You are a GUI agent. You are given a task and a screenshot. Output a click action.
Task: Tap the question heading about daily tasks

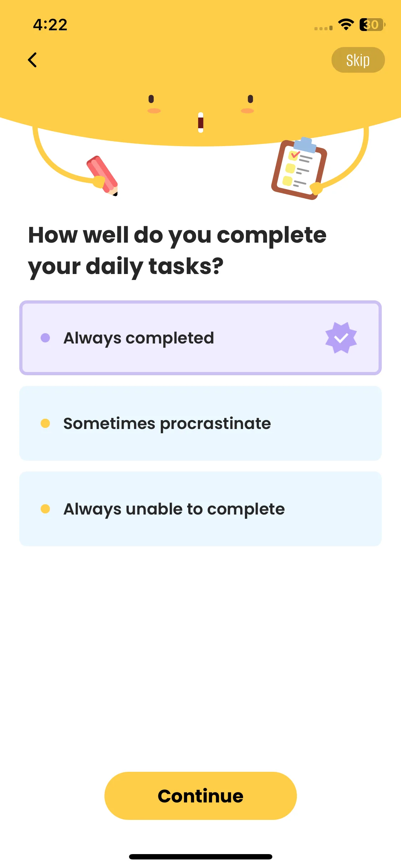[177, 250]
